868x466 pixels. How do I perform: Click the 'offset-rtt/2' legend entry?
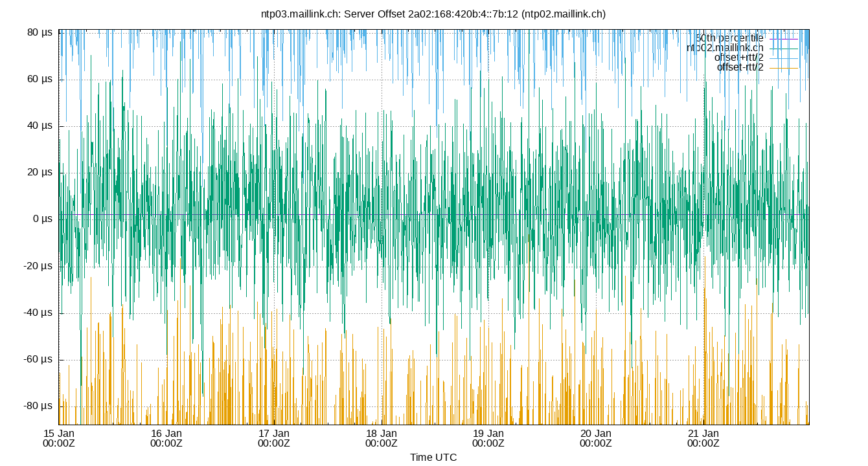pyautogui.click(x=740, y=67)
